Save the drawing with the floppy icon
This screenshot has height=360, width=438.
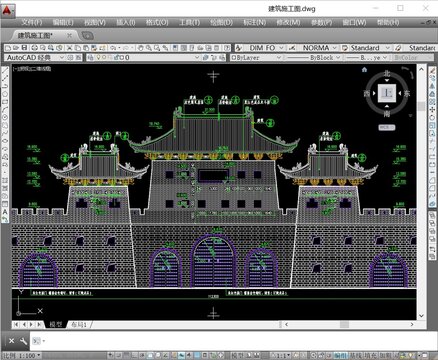click(24, 48)
